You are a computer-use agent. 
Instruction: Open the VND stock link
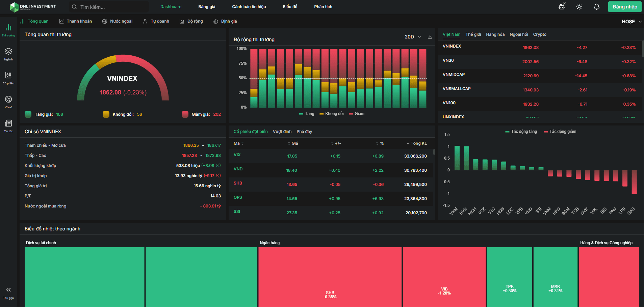click(238, 169)
